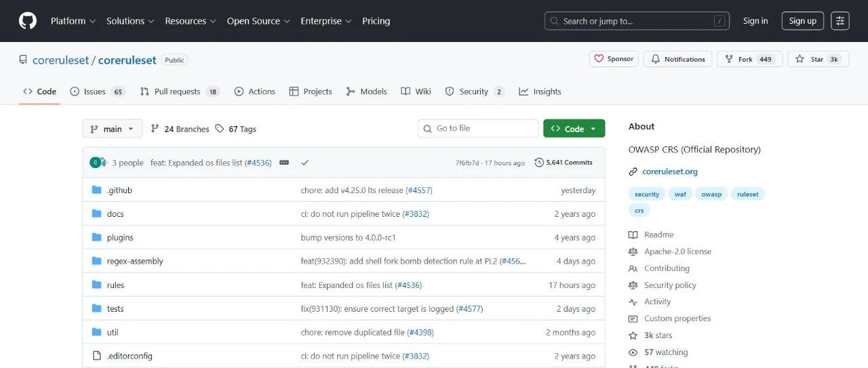The image size is (868, 368).
Task: Open the Issues tab
Action: point(98,91)
